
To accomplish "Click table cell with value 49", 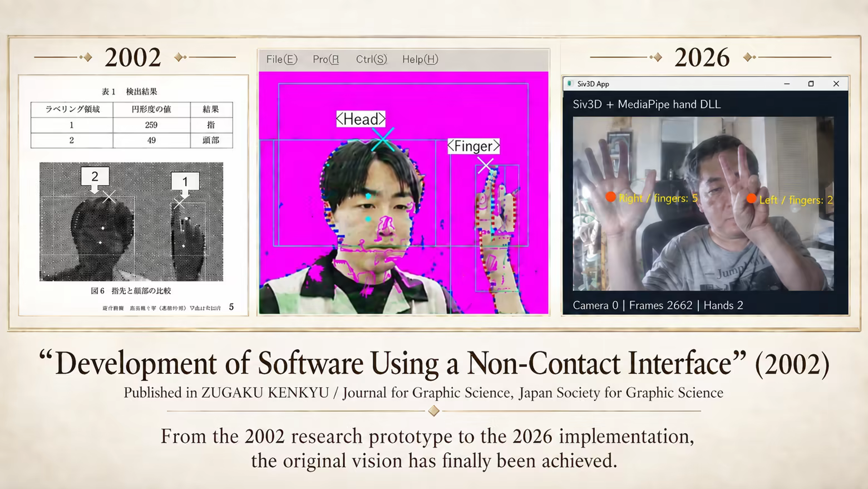I will coord(151,140).
